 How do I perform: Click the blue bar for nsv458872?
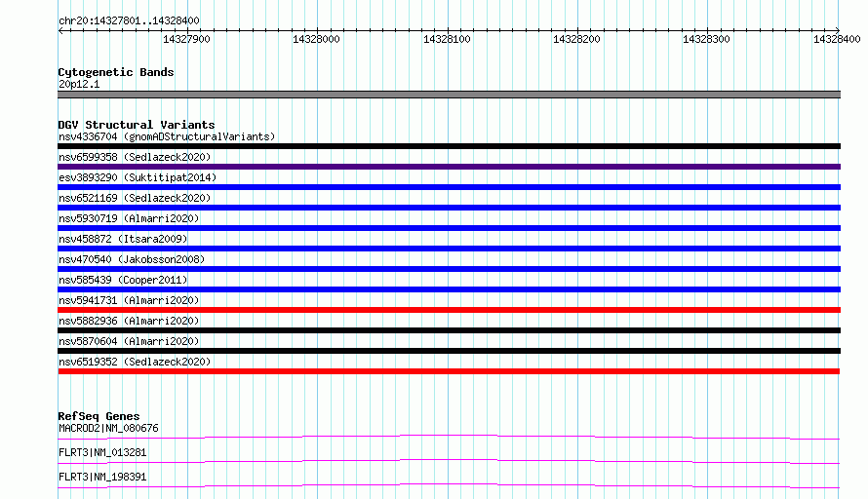point(449,249)
